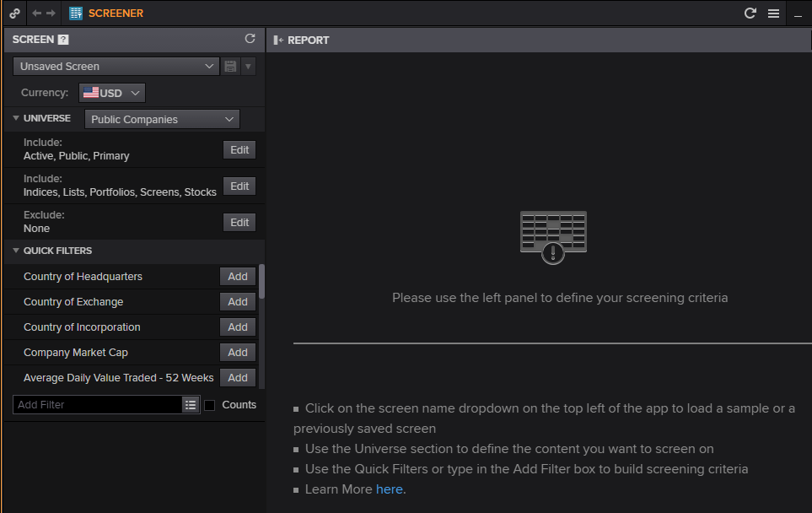Click the link chain icon in title bar
Screen dimensions: 812x513
click(13, 13)
